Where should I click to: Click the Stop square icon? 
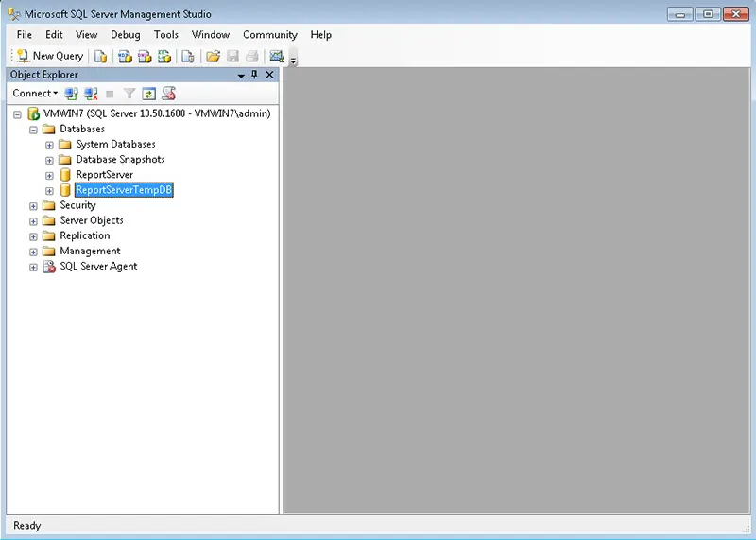(110, 94)
